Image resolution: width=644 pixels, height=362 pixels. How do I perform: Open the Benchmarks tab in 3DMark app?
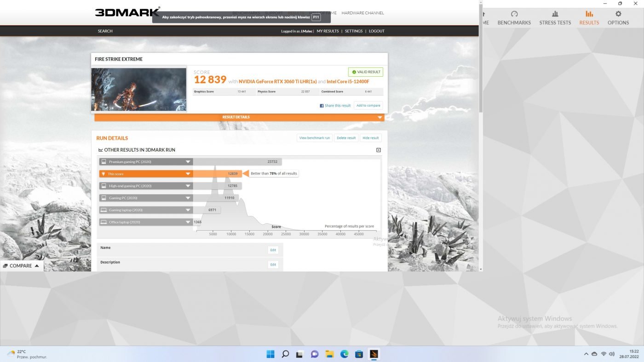coord(514,18)
